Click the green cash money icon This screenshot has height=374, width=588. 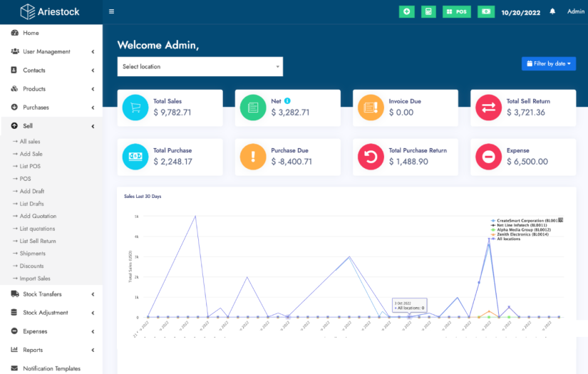point(486,11)
